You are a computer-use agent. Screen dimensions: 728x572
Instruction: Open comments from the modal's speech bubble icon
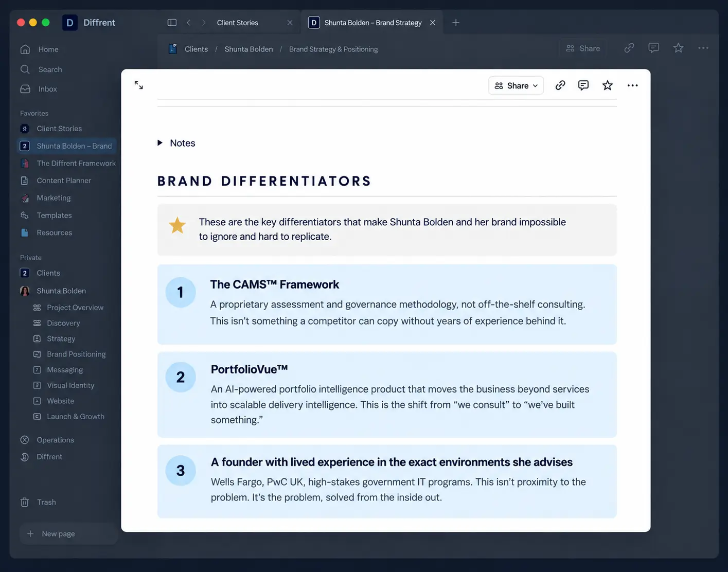(583, 85)
